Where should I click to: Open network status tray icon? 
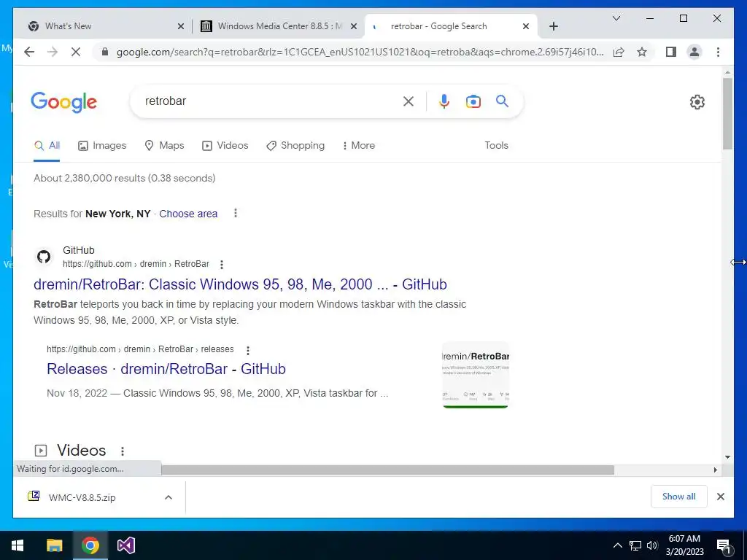[x=635, y=545]
